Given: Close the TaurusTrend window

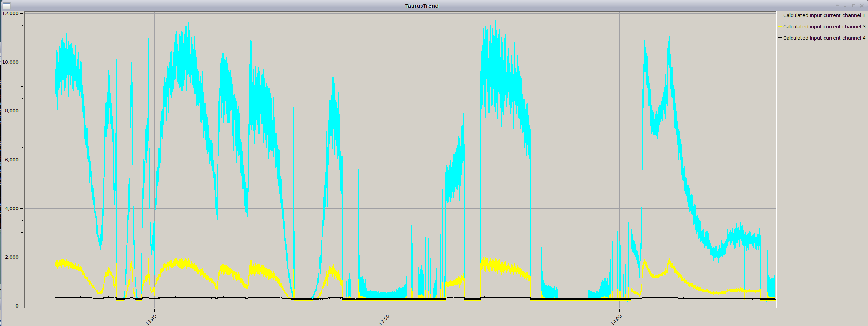Looking at the screenshot, I should click(862, 6).
